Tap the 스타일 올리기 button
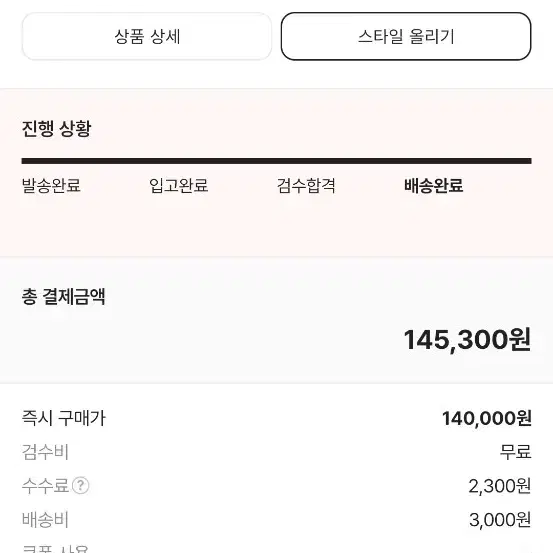The width and height of the screenshot is (553, 553). [406, 37]
